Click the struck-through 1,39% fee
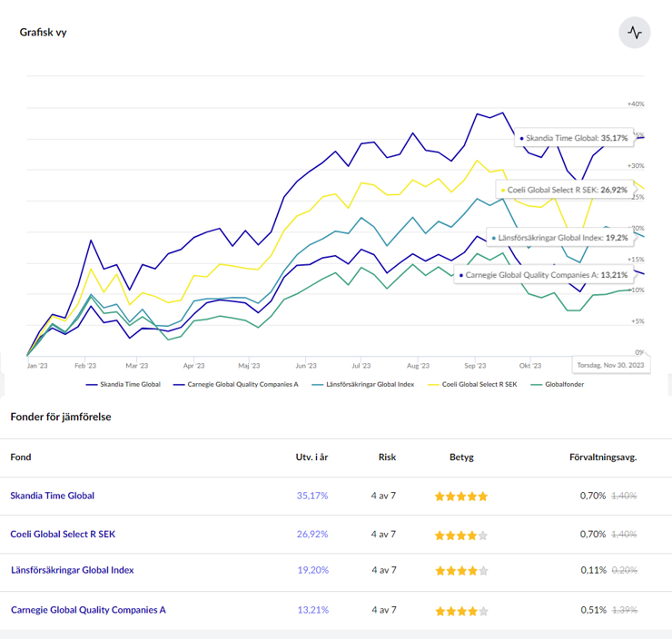 coord(625,610)
